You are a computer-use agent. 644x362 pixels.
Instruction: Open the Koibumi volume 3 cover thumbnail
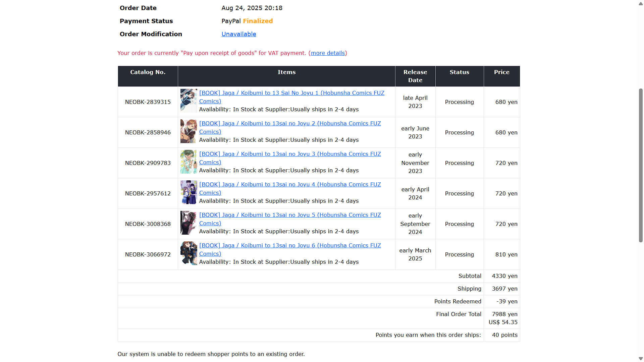189,162
